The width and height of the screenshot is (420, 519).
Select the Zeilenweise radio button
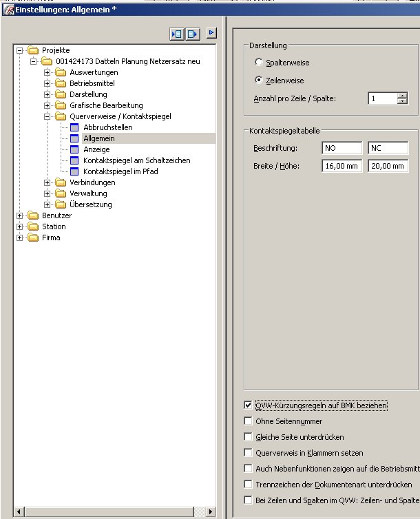point(258,80)
